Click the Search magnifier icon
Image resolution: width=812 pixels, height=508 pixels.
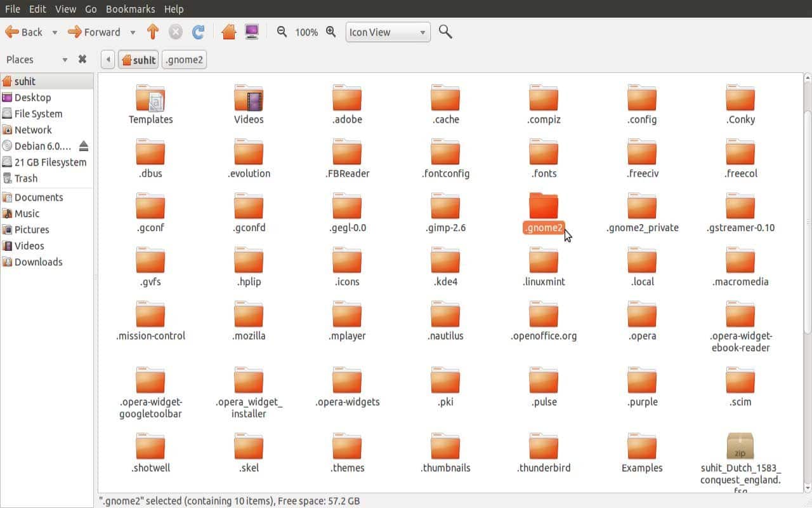[445, 32]
